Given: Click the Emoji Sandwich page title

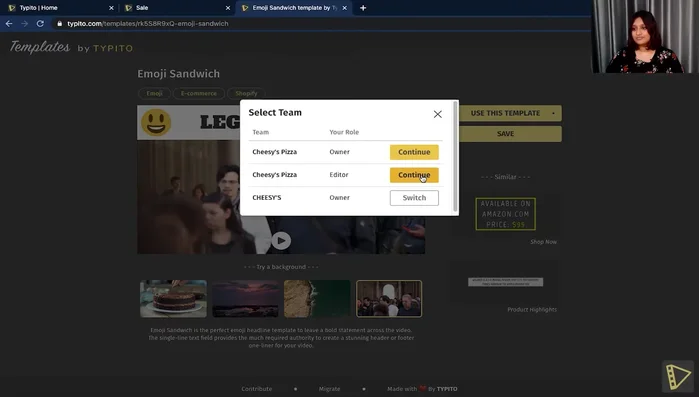Looking at the screenshot, I should (178, 74).
